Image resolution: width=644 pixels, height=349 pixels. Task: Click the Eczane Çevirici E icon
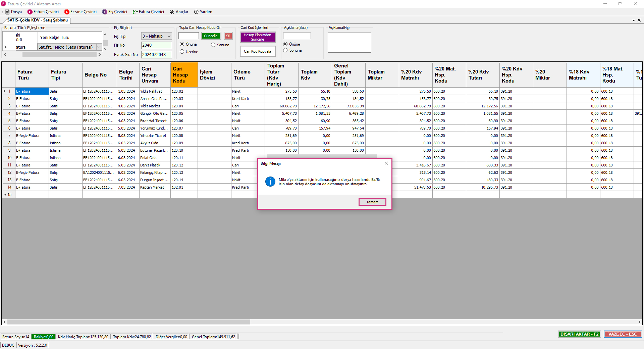(67, 12)
